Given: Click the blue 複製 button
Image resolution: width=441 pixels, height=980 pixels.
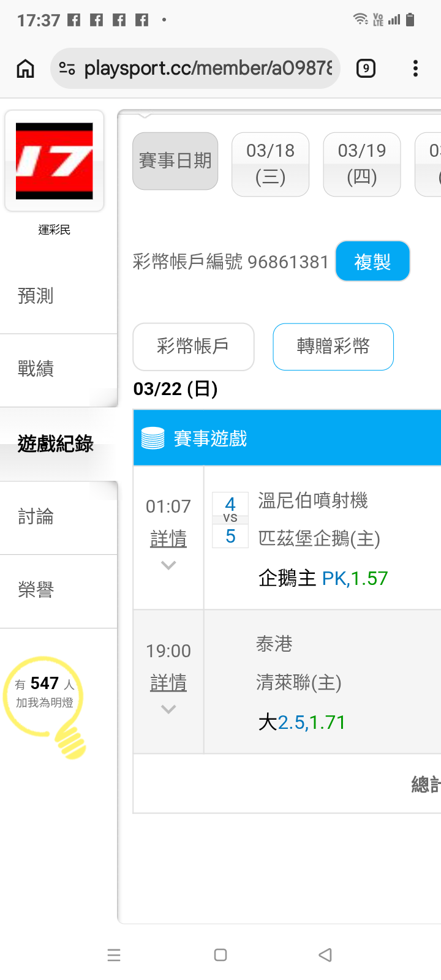Looking at the screenshot, I should point(372,262).
